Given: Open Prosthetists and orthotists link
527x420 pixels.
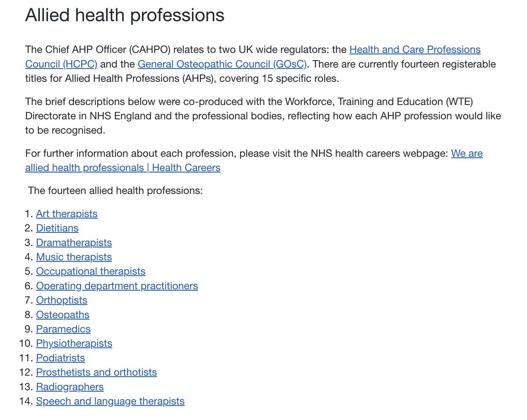Looking at the screenshot, I should click(x=96, y=373).
